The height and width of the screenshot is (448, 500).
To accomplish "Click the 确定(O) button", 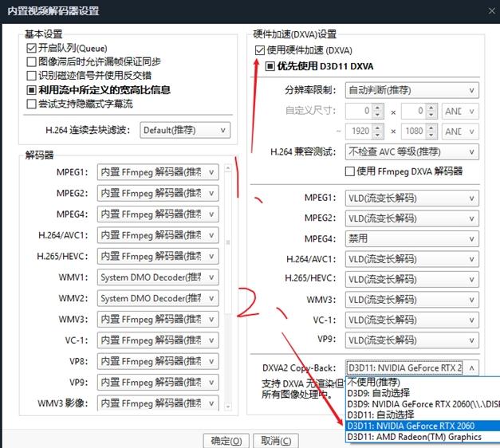I will [226, 441].
